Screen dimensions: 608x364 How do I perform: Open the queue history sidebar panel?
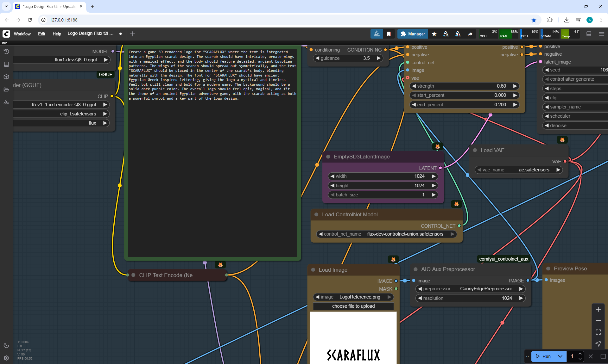[x=6, y=52]
